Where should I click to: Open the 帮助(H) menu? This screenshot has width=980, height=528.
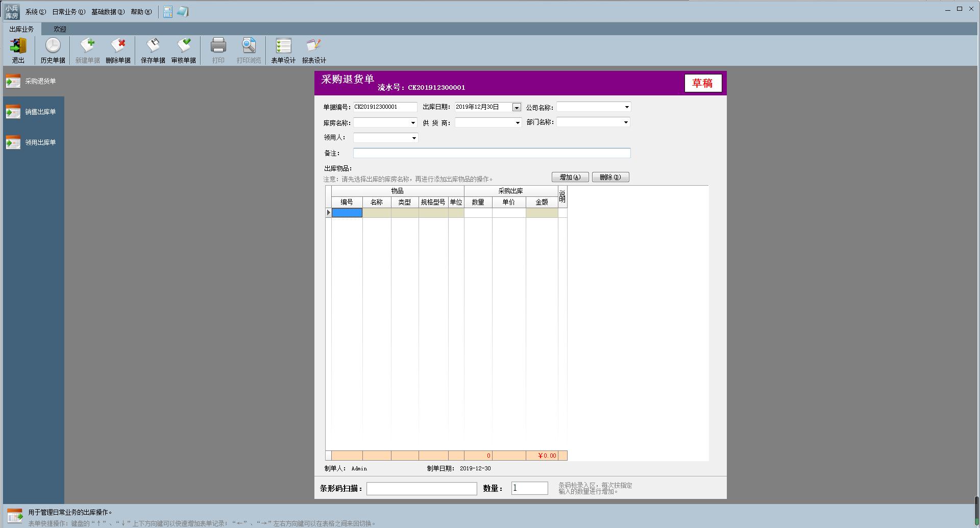pos(141,12)
